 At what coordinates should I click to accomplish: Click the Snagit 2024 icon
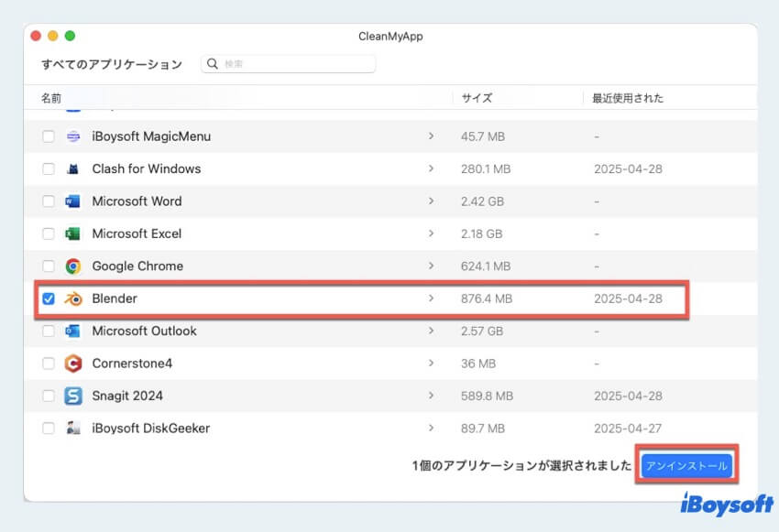pyautogui.click(x=73, y=396)
